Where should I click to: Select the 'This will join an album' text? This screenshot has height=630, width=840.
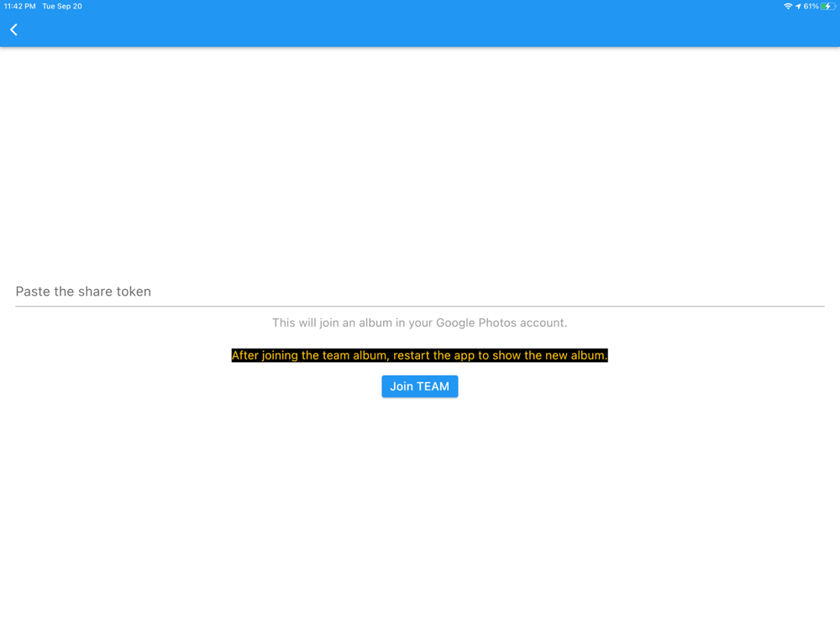419,323
